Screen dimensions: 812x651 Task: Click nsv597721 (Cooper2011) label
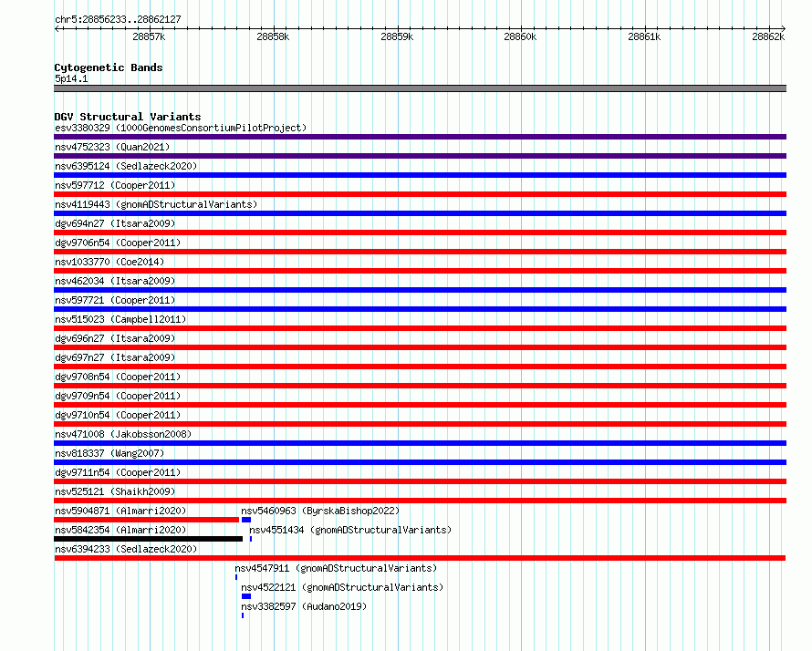click(115, 300)
